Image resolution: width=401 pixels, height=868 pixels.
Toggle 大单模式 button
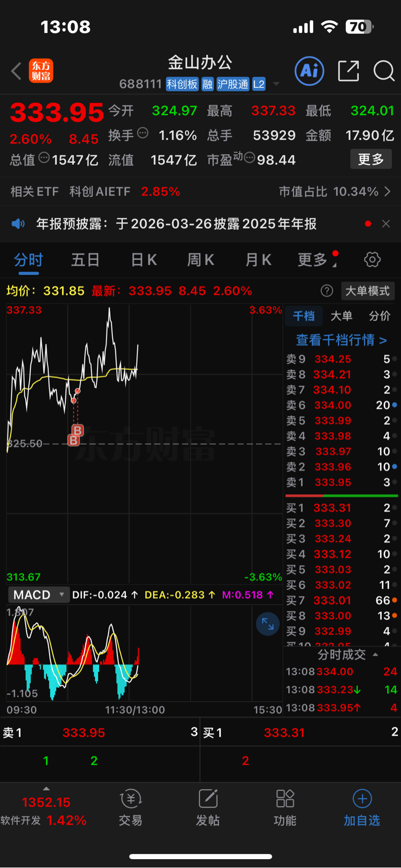tap(368, 291)
